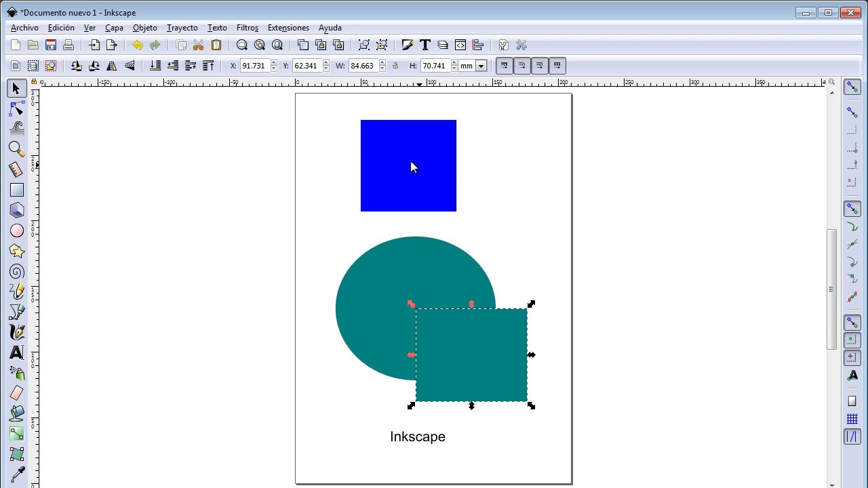The height and width of the screenshot is (488, 868).
Task: Select the Eraser tool
Action: pos(17,393)
